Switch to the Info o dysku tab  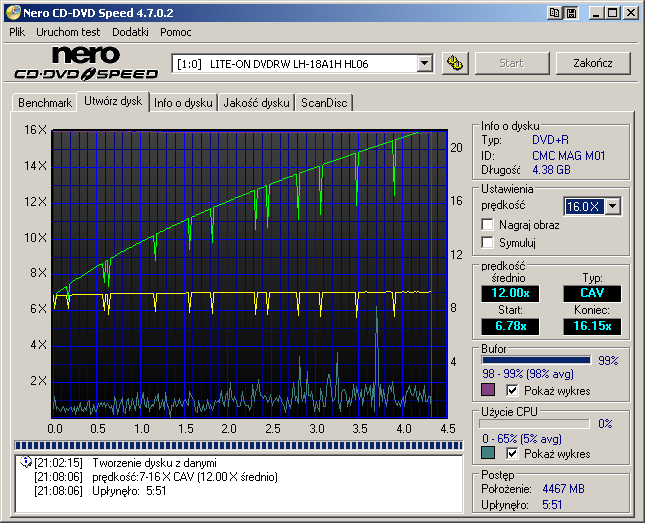pyautogui.click(x=183, y=102)
